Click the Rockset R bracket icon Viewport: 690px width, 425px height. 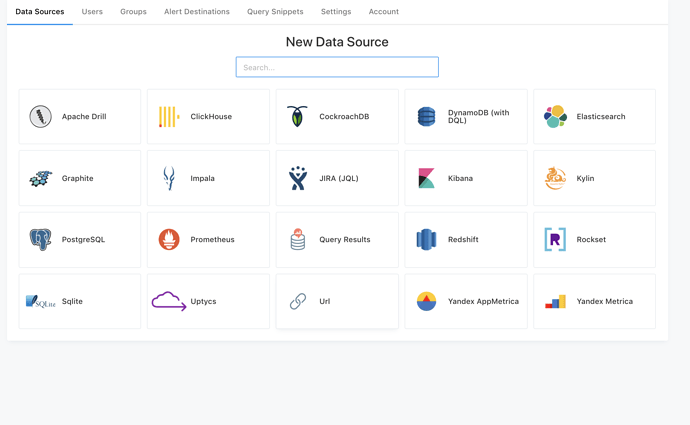[555, 240]
